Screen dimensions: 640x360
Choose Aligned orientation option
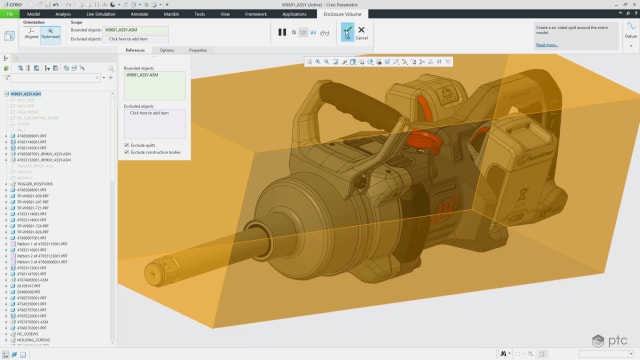31,33
